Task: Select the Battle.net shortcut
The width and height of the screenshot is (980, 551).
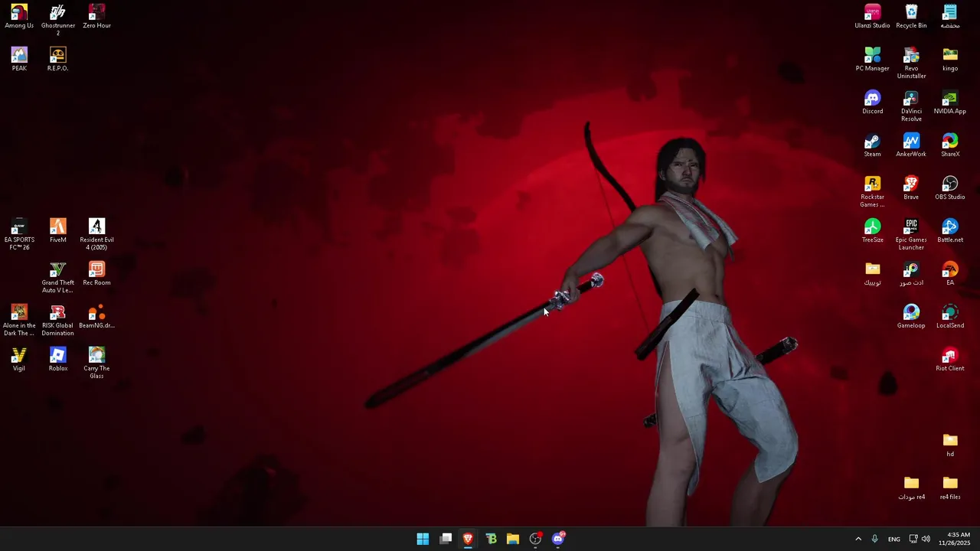Action: (x=950, y=231)
